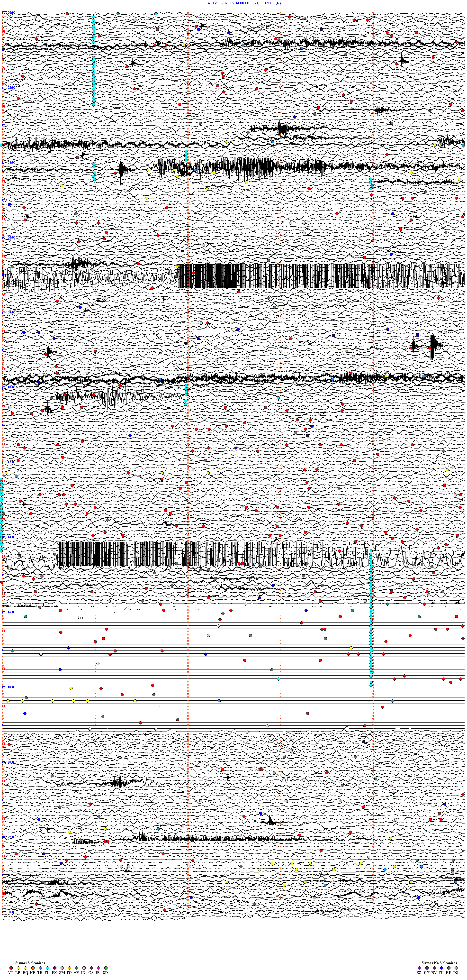Click the 00:00 label on last trace
Screen dimensions: 467x980
pos(11,912)
